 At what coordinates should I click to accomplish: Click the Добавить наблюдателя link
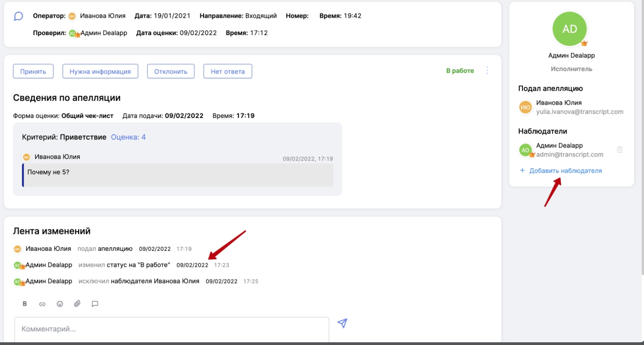565,171
